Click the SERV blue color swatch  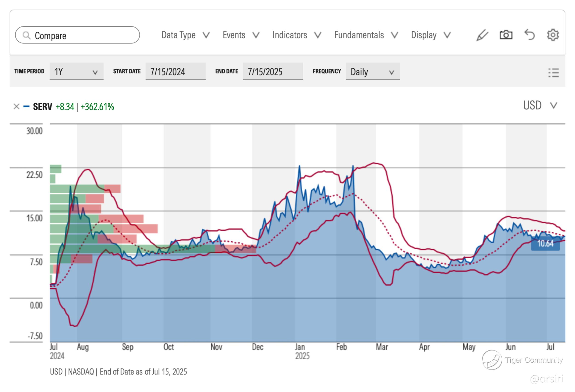coord(26,107)
